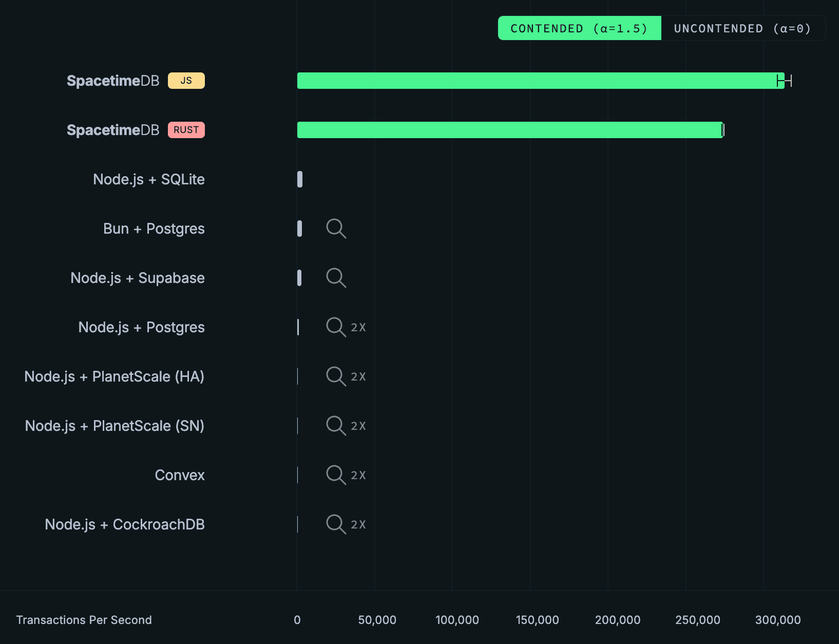
Task: Click the 2X text in the Convex row
Action: [358, 476]
